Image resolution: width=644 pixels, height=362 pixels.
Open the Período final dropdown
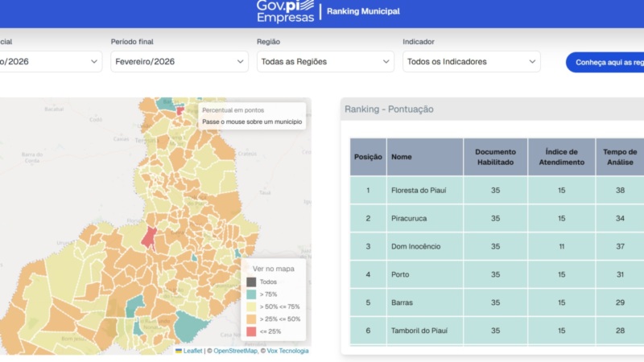click(180, 61)
